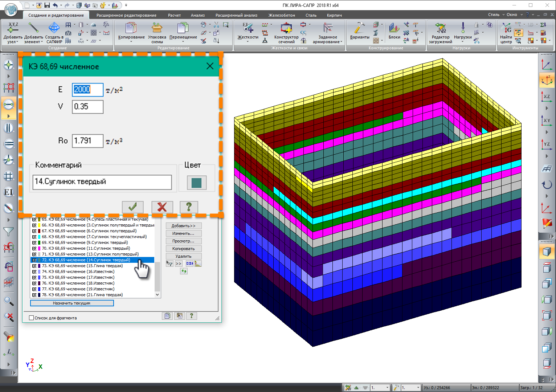Open Конструктор сечений section designer
Image resolution: width=556 pixels, height=392 pixels.
pos(286,28)
